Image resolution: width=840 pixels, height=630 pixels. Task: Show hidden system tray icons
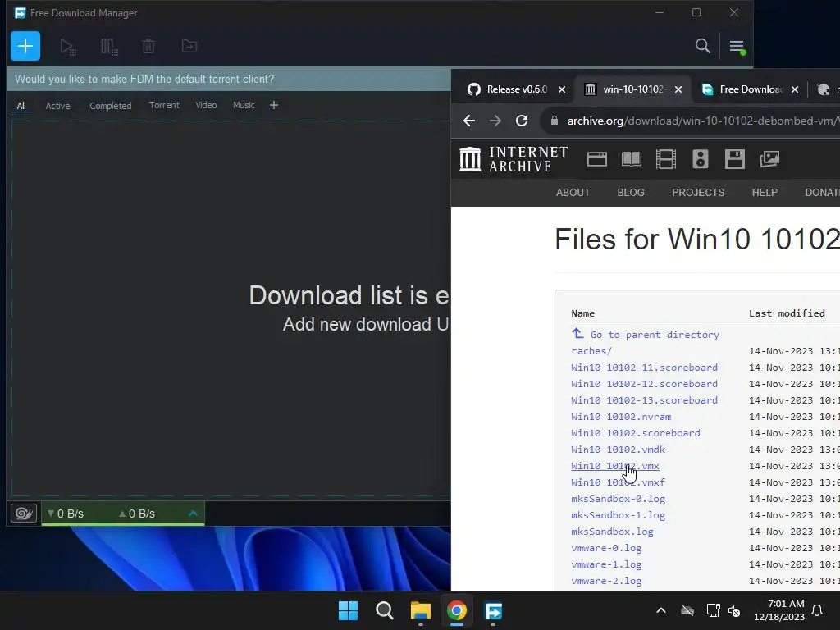(x=661, y=610)
